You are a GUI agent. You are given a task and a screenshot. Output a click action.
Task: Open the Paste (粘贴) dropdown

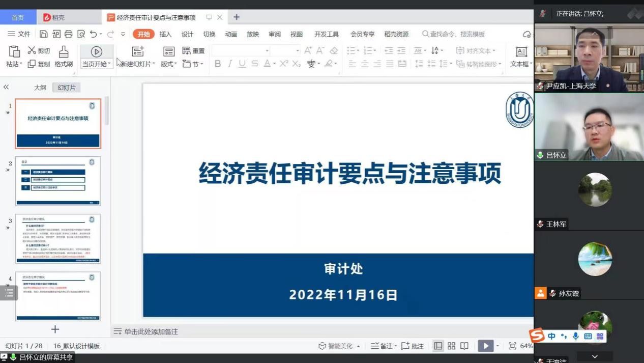(x=14, y=64)
